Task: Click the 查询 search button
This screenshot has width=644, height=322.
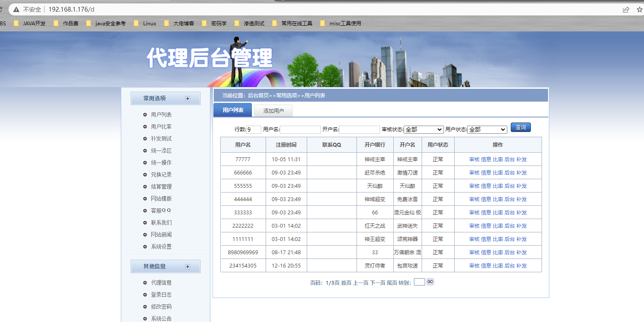Action: pos(521,127)
